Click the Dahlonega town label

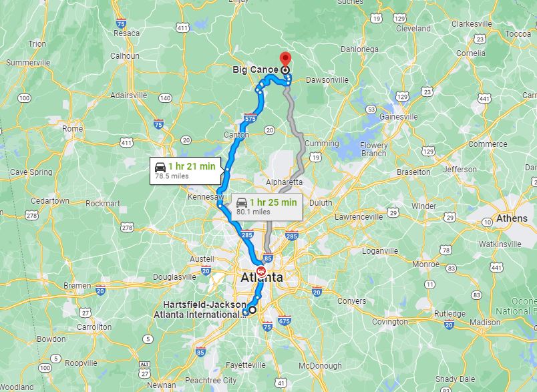(359, 49)
